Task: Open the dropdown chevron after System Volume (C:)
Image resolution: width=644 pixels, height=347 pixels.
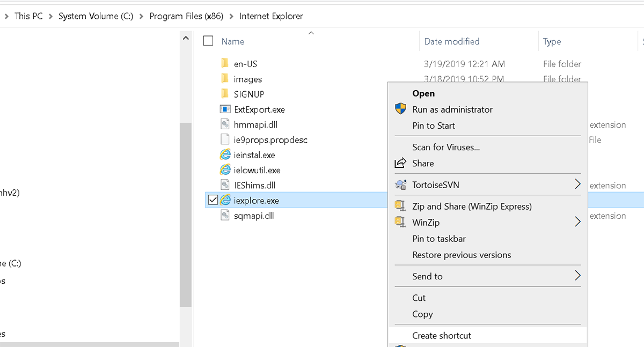Action: tap(142, 17)
